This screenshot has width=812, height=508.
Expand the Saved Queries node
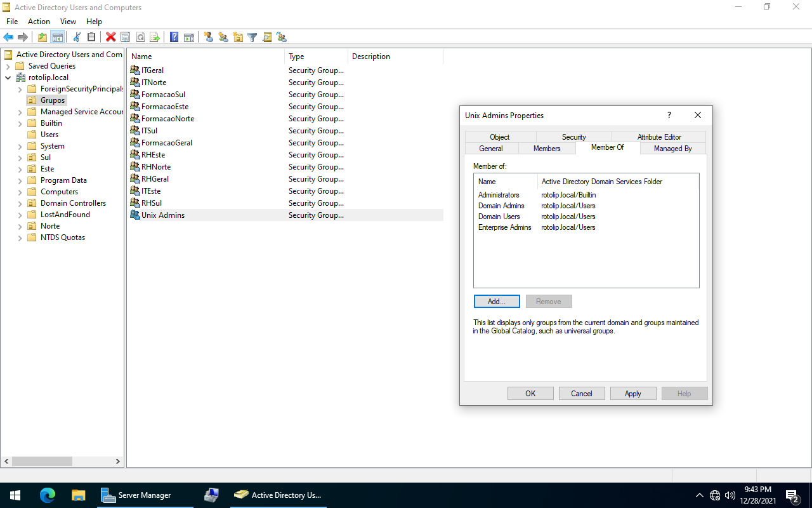8,66
